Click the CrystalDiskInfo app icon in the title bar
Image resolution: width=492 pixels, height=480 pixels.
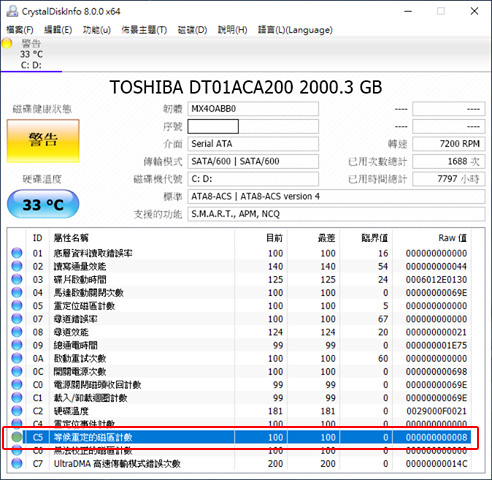pyautogui.click(x=12, y=11)
